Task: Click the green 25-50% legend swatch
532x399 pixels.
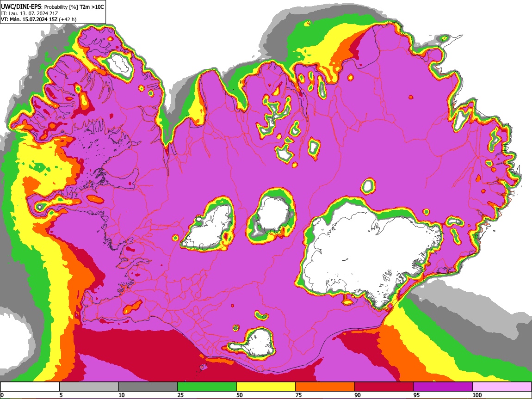Action: point(207,387)
